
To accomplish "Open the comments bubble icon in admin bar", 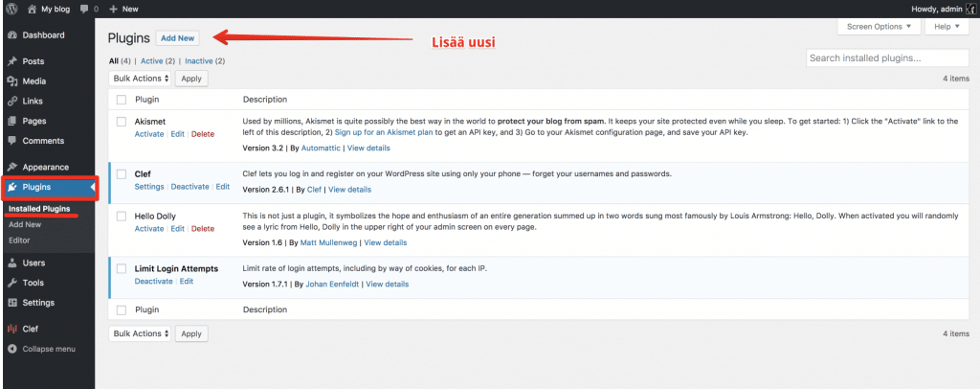I will pyautogui.click(x=83, y=10).
